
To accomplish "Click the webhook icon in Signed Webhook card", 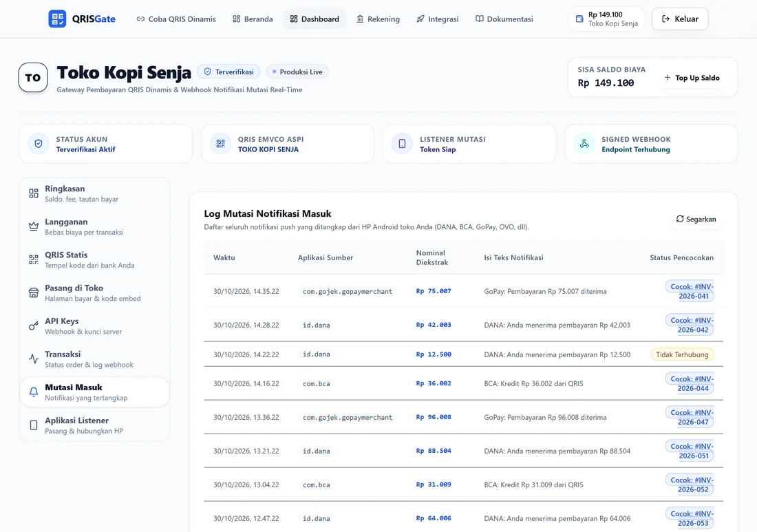I will [x=584, y=144].
